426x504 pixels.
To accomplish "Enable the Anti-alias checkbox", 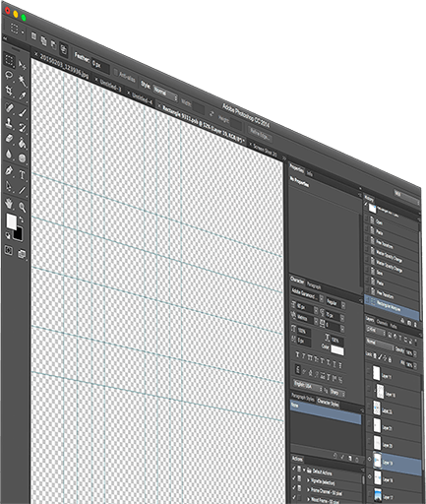I will (116, 72).
